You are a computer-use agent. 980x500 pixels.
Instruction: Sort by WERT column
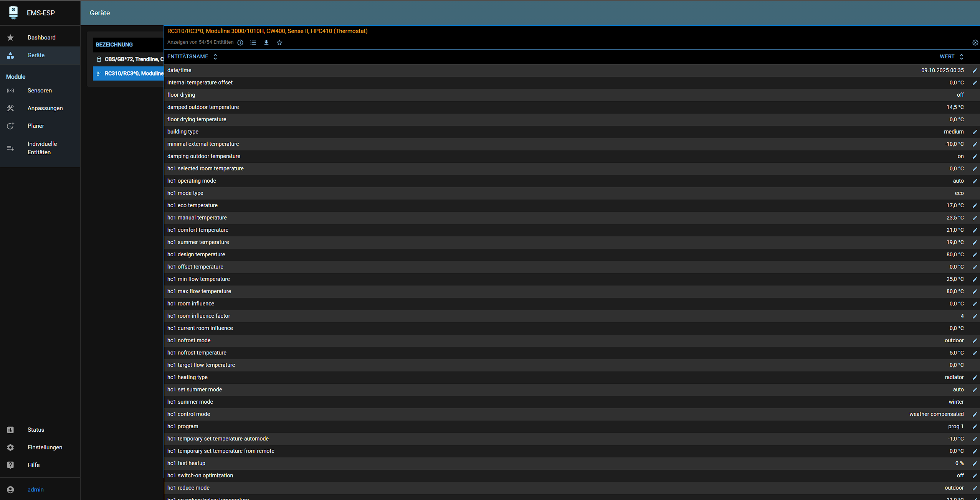pyautogui.click(x=951, y=56)
